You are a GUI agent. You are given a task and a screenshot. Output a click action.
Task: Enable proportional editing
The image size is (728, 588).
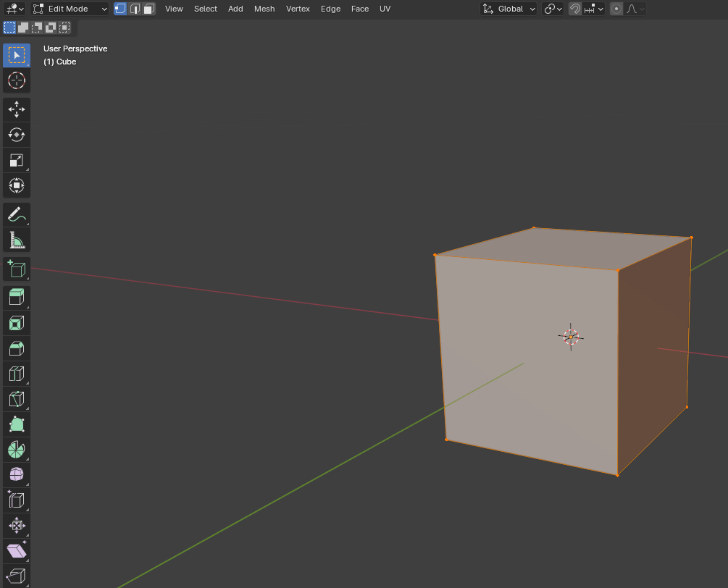(x=616, y=9)
